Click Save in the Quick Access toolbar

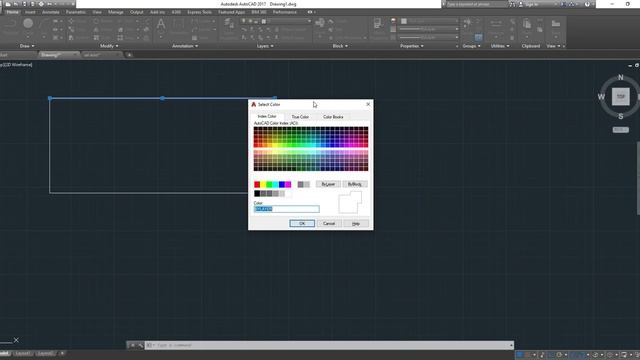pos(24,4)
